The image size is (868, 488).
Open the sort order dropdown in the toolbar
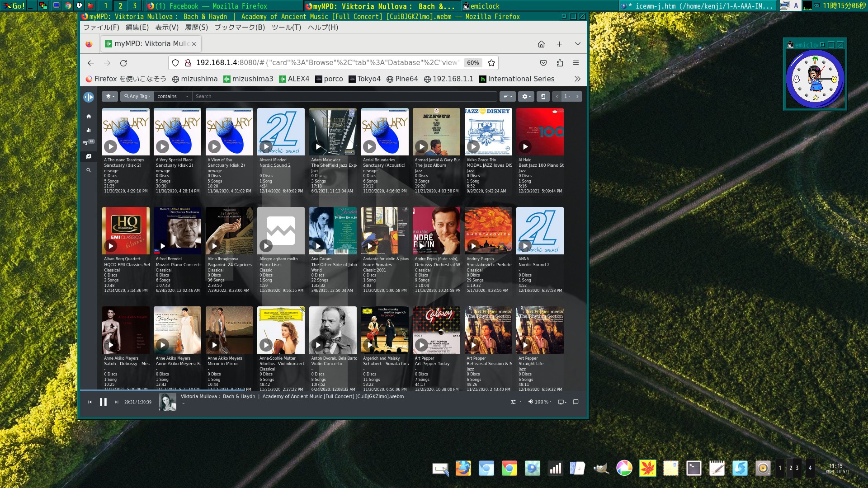pyautogui.click(x=507, y=96)
